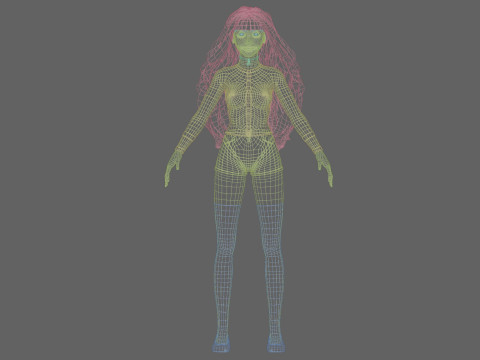
Task: Click the character's green wireframe face
Action: click(249, 43)
